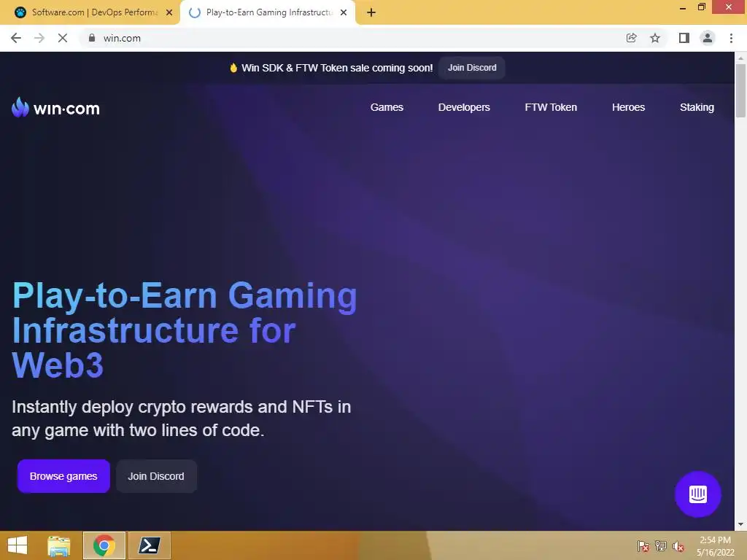This screenshot has height=560, width=747.
Task: Open the Chrome profile avatar
Action: click(708, 38)
